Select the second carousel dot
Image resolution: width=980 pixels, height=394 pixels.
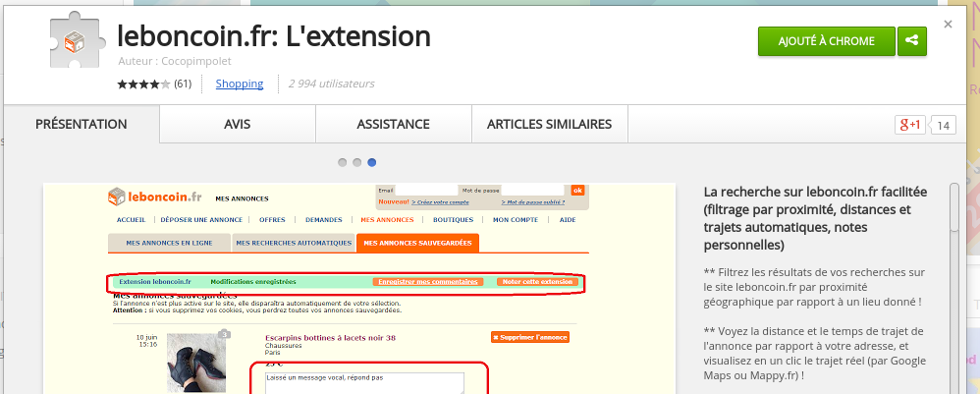pyautogui.click(x=356, y=162)
